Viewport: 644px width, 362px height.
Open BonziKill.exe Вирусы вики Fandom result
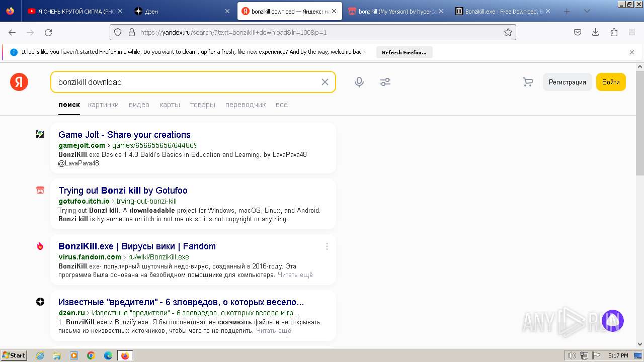point(137,246)
